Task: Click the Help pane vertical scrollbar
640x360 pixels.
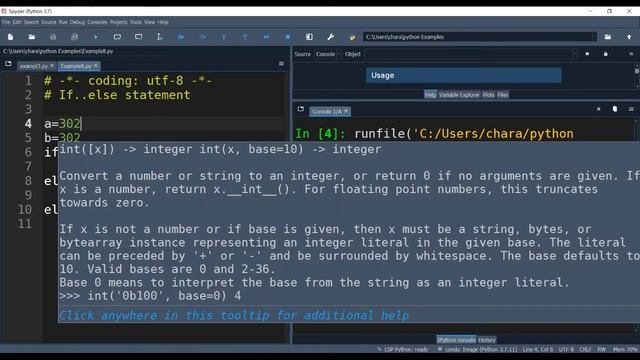Action: (637, 76)
